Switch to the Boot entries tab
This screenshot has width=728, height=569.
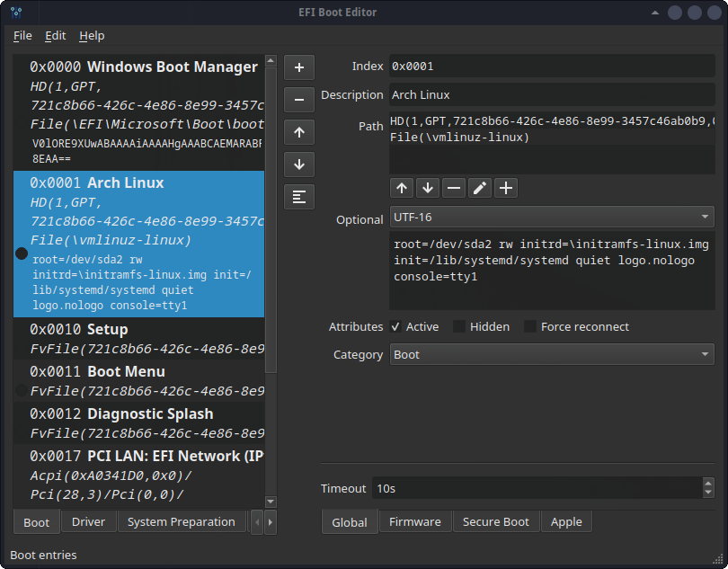click(x=36, y=522)
